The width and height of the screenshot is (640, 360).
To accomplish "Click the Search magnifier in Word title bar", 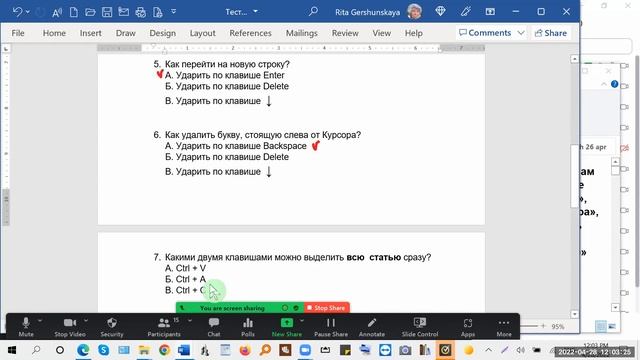I will pos(313,11).
